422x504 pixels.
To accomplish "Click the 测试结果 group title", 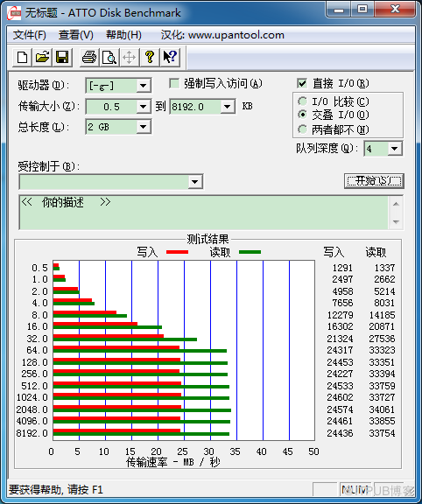I will click(x=207, y=239).
